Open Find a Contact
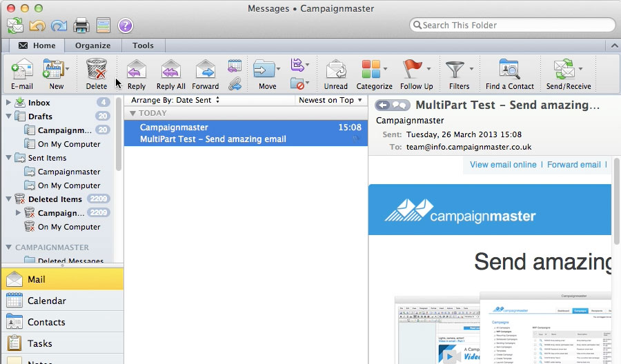The height and width of the screenshot is (364, 621). (510, 74)
